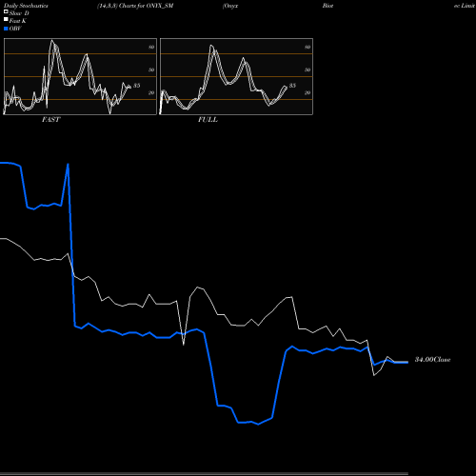The image size is (476, 476).
Task: Click the 80 level label in FULL chart
Action: coord(307,47)
